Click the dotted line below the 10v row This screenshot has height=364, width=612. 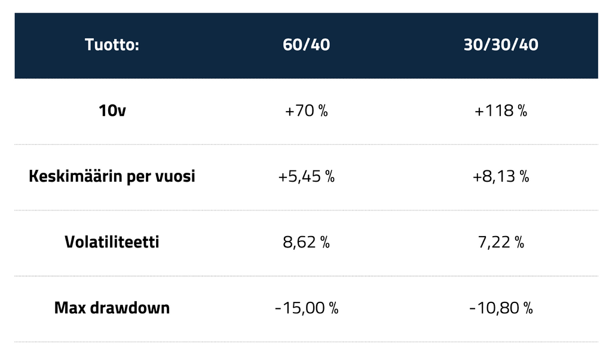tap(306, 144)
